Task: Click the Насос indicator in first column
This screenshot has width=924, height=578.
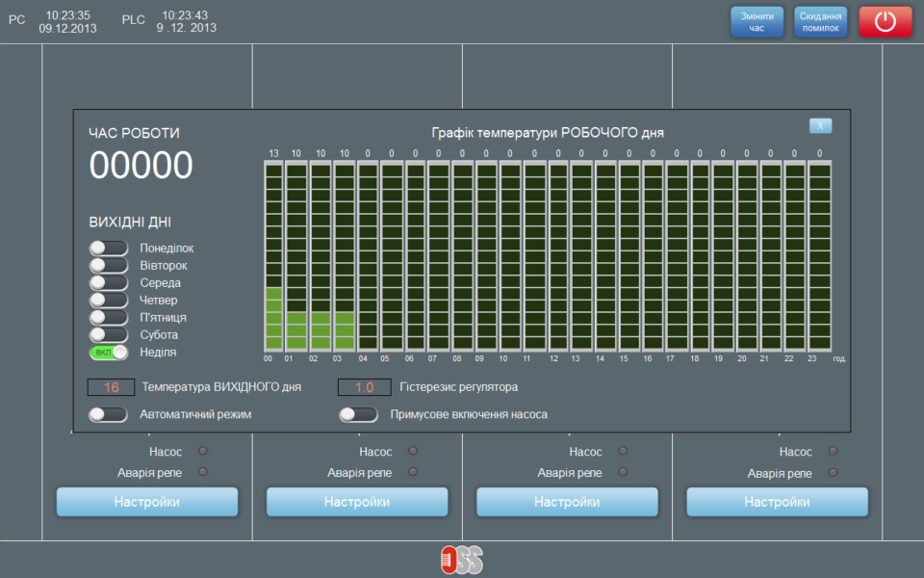Action: [x=202, y=451]
